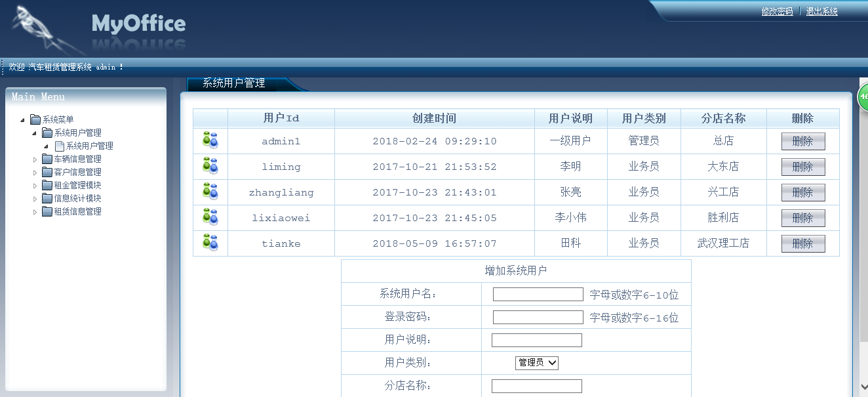The image size is (868, 397).
Task: Click the 武汉理工店 branch cell
Action: (x=724, y=243)
